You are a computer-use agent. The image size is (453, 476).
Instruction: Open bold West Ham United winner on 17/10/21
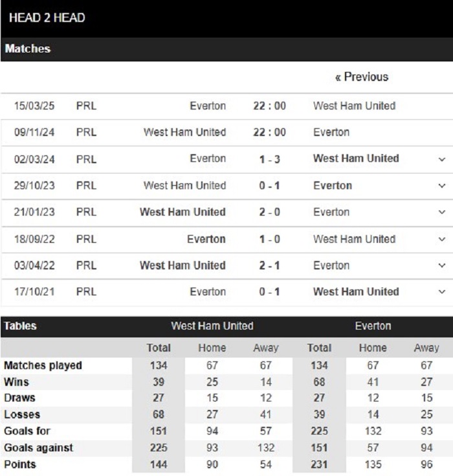pos(356,291)
